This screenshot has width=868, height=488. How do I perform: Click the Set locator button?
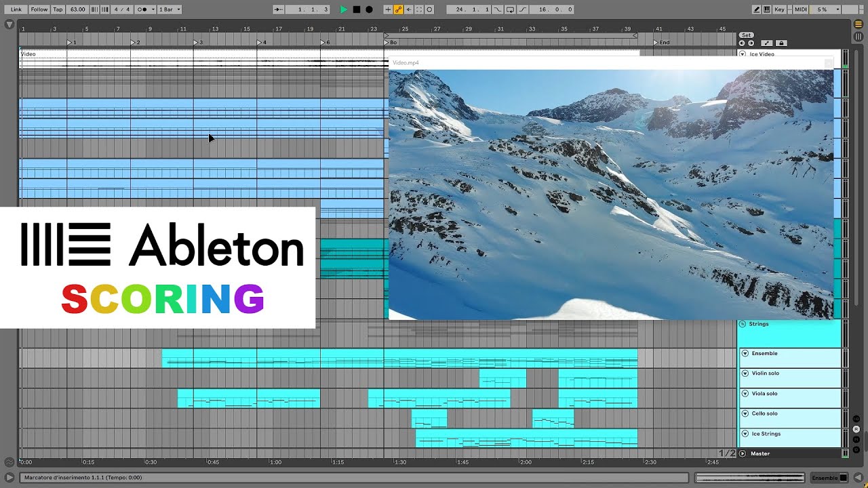(746, 35)
